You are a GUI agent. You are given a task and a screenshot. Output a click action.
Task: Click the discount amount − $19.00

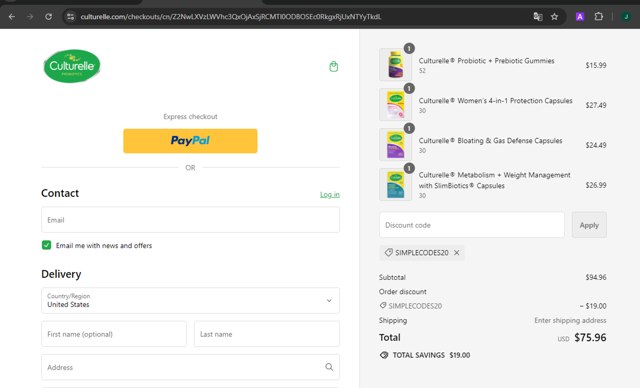[x=593, y=306]
